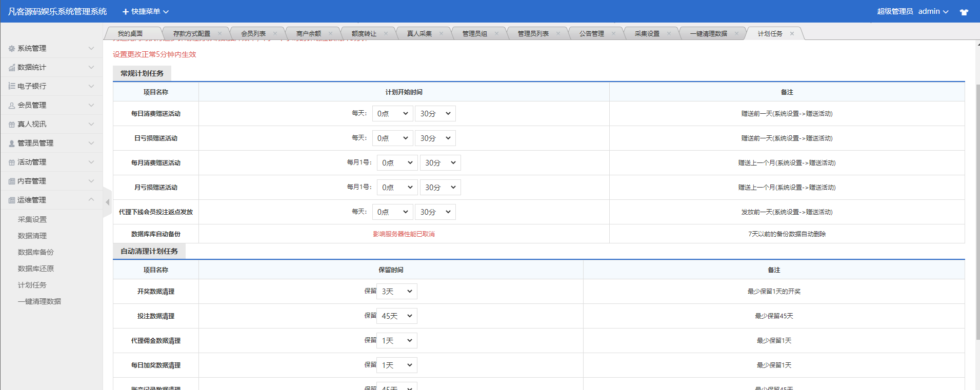Open minute dropdown for 日亏损赠送活动
Viewport: 980px width, 390px height.
[435, 138]
